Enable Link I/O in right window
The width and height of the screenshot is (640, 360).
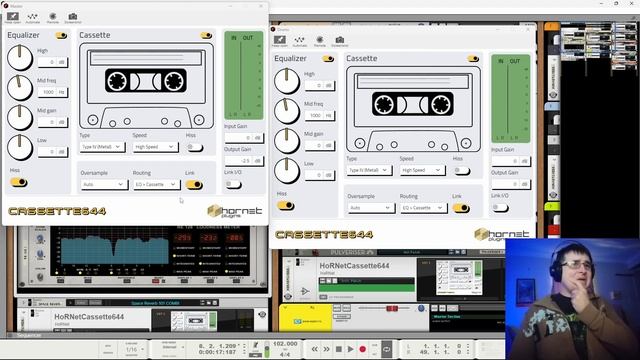[500, 208]
